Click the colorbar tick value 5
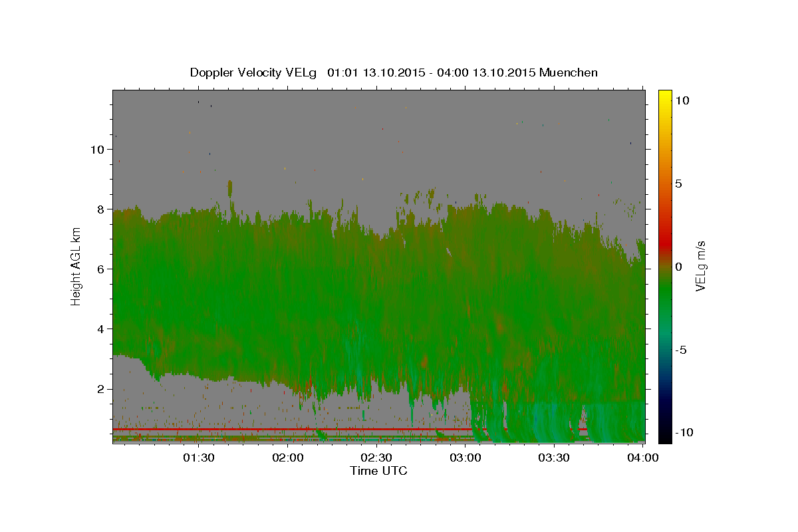 pos(678,184)
